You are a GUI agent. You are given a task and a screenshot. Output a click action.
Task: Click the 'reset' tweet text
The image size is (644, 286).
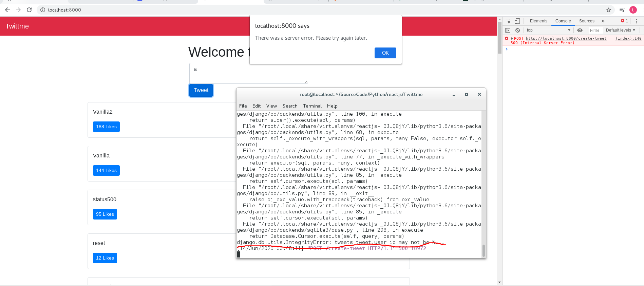(x=99, y=243)
